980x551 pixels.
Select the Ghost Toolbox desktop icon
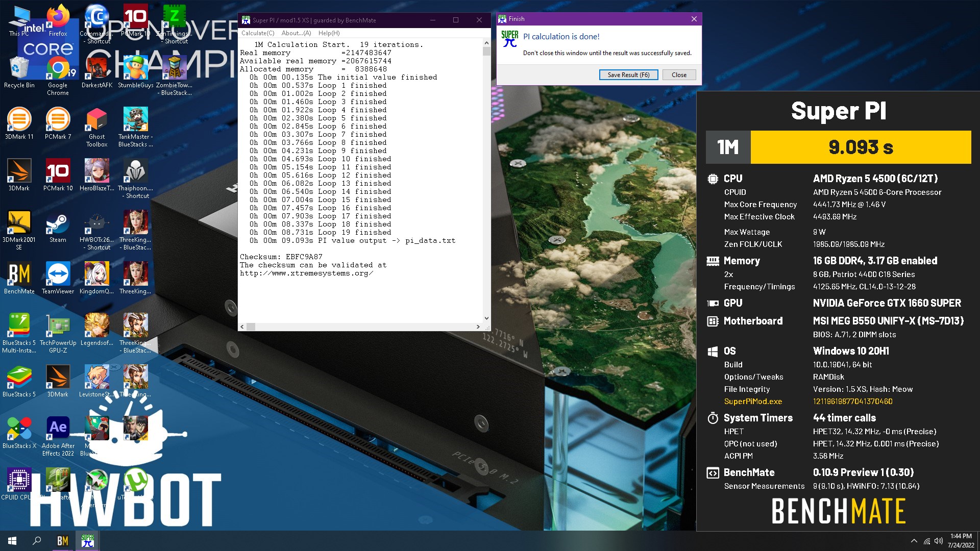click(96, 128)
